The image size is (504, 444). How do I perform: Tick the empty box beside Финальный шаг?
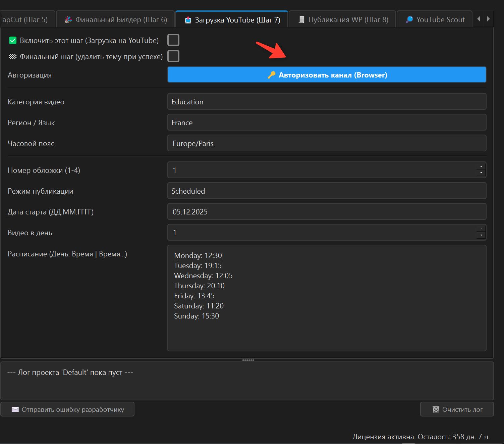(173, 56)
